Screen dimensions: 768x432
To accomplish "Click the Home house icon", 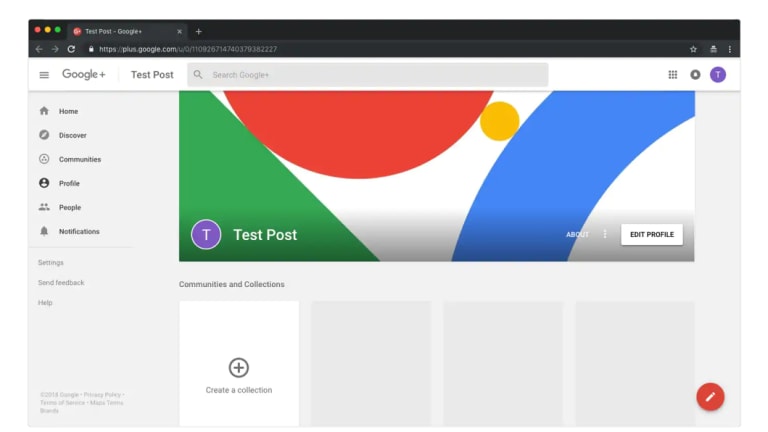I will (44, 111).
